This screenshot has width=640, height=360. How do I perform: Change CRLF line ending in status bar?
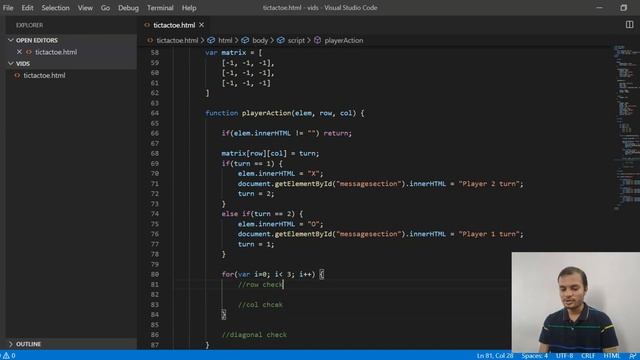tap(588, 356)
